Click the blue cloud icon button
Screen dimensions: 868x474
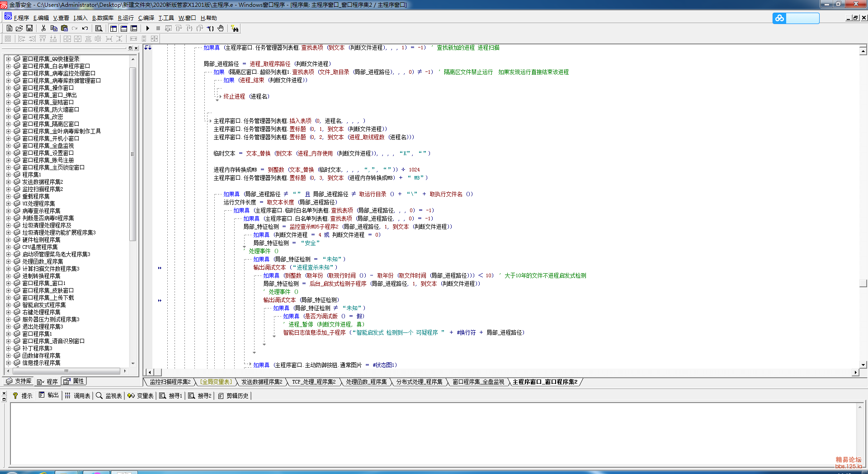(779, 18)
